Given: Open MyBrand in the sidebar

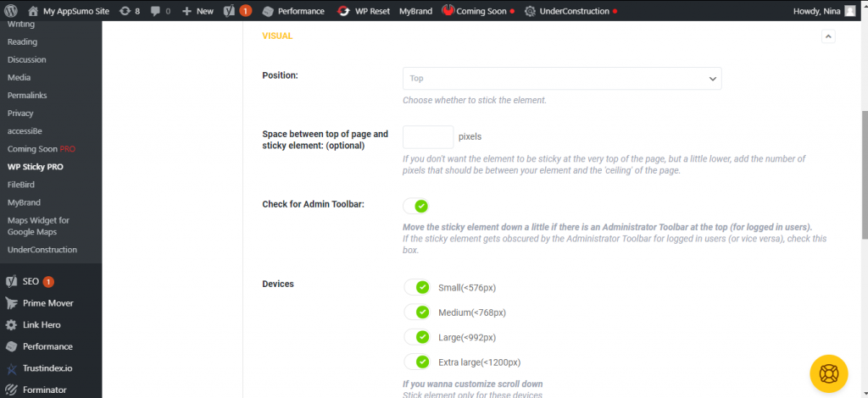Looking at the screenshot, I should 24,202.
